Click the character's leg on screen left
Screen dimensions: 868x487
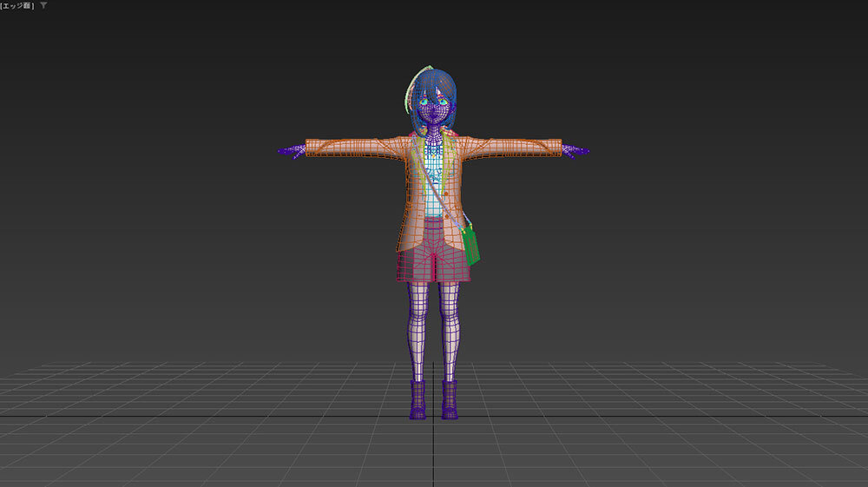[419, 330]
